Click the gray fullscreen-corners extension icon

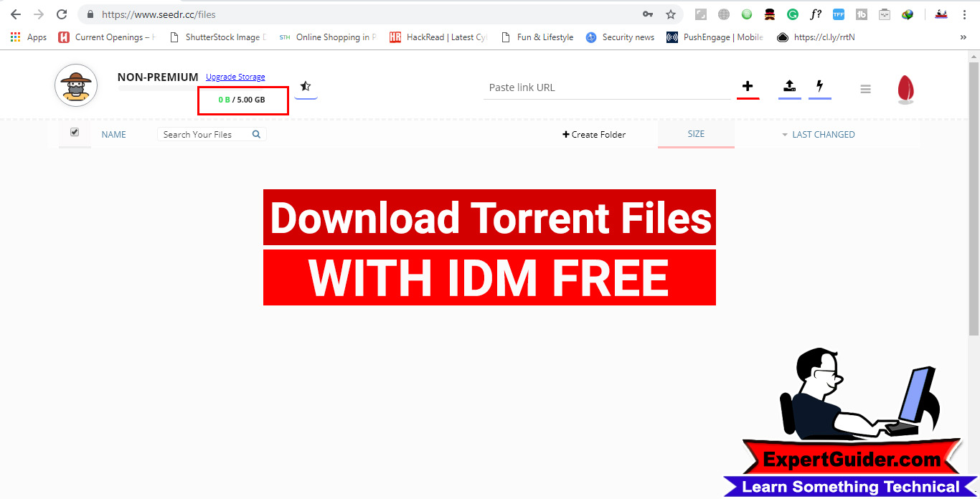click(x=701, y=14)
